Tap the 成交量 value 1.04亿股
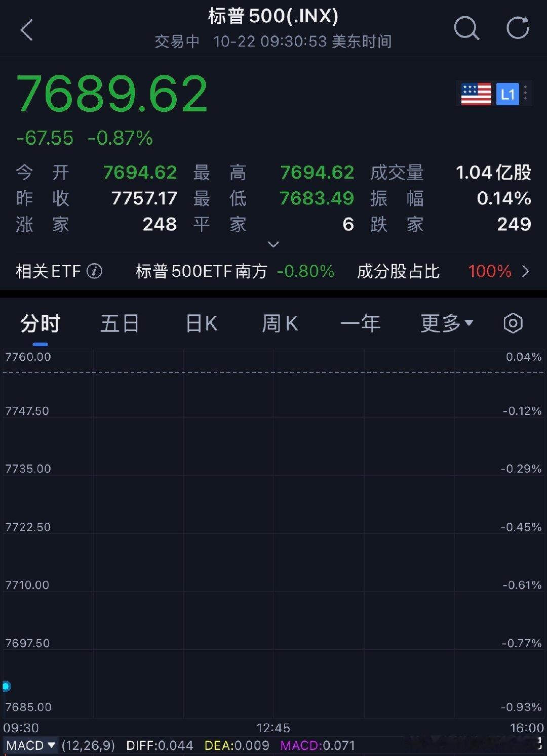The height and width of the screenshot is (756, 547). (x=493, y=173)
